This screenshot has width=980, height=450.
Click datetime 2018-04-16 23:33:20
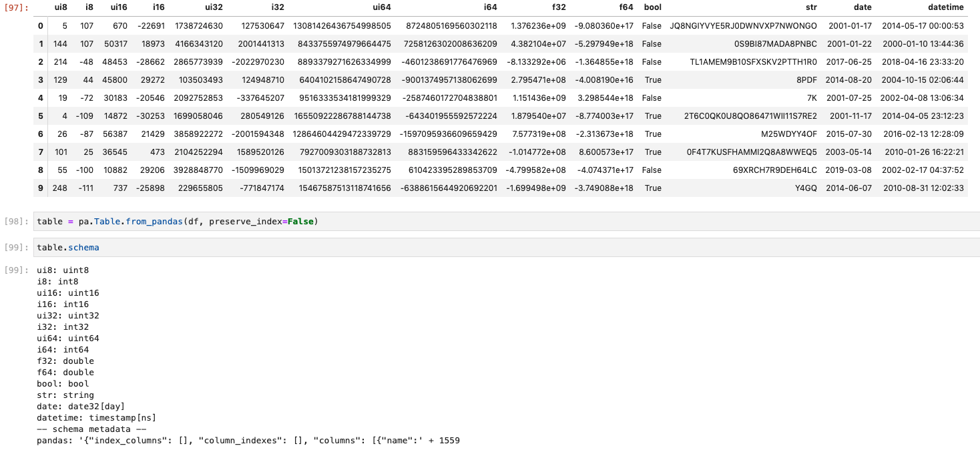[923, 61]
